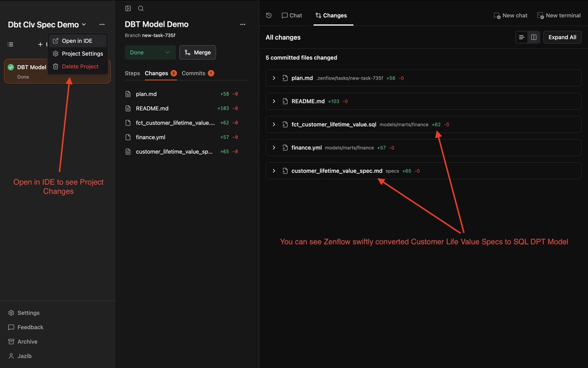The image size is (588, 368).
Task: Select Project Settings from the context menu
Action: [82, 53]
